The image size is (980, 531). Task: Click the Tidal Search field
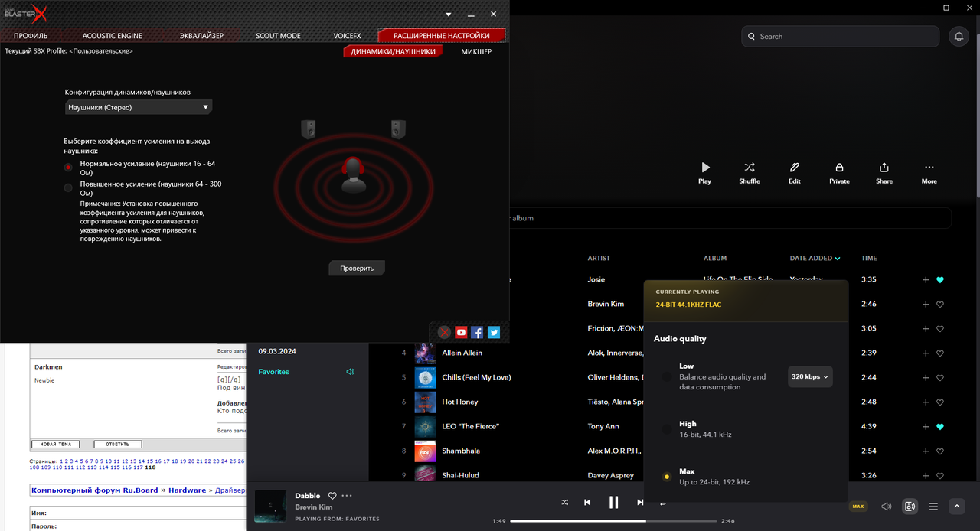click(x=840, y=36)
